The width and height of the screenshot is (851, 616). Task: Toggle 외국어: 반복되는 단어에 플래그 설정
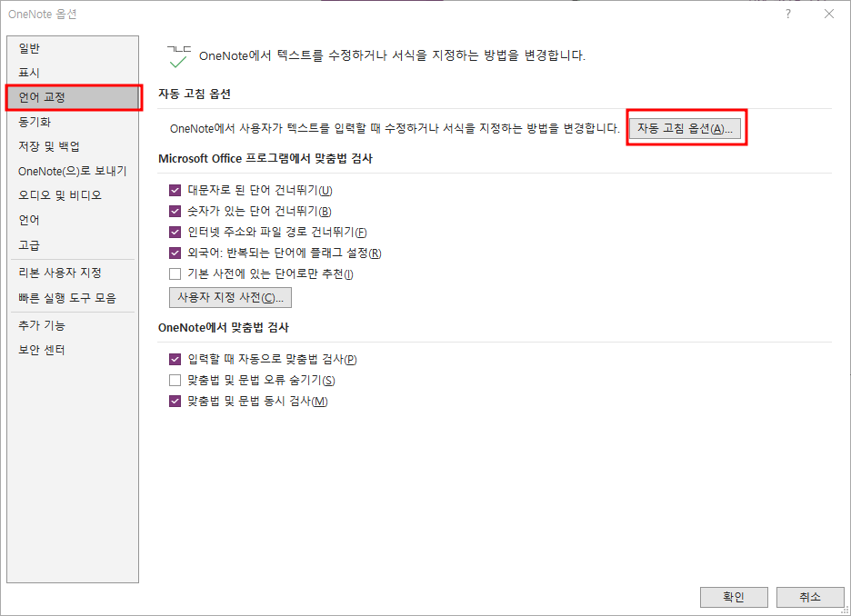coord(175,253)
